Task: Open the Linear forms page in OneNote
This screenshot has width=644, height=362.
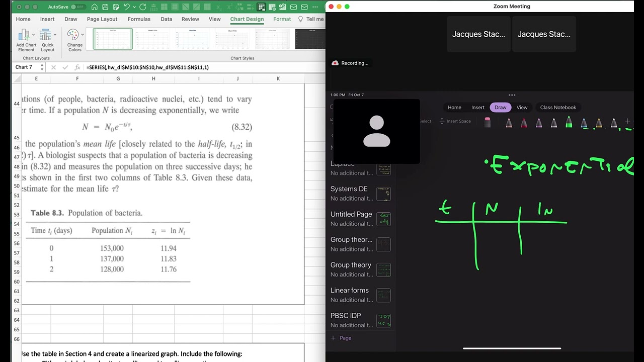Action: 360,295
